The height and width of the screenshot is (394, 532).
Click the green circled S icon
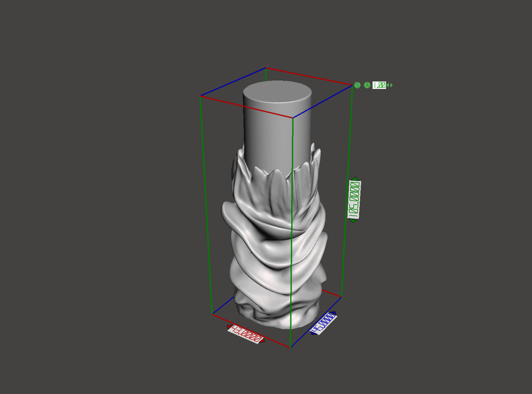[357, 85]
